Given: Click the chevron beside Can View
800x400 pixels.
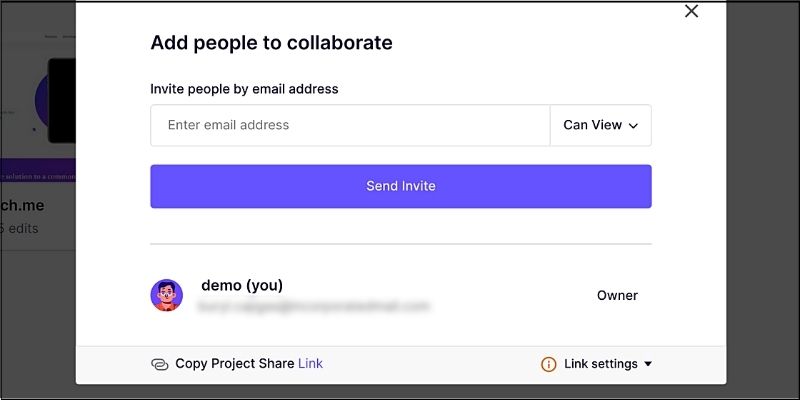Looking at the screenshot, I should coord(633,126).
